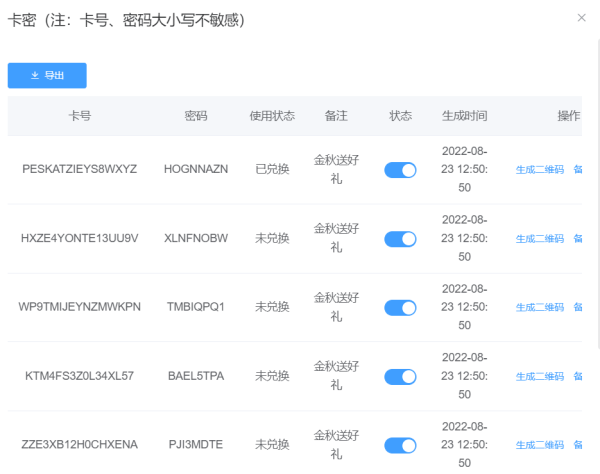Toggle status switch for card HXZE4YONTE13UU9V
600x474 pixels.
[400, 239]
